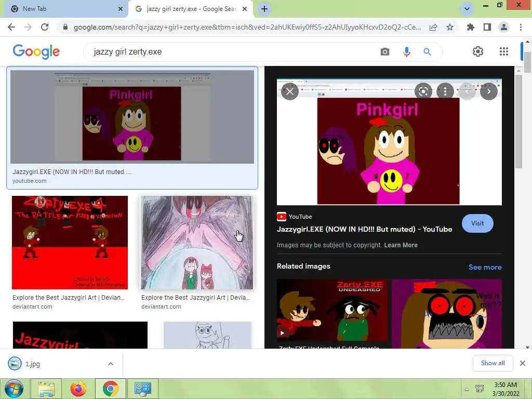Close the image preview panel
The width and height of the screenshot is (532, 399).
[x=290, y=91]
